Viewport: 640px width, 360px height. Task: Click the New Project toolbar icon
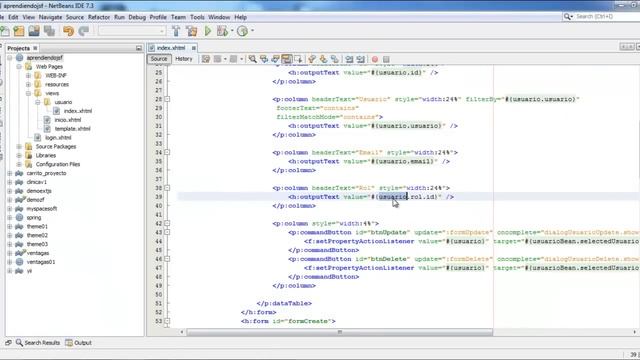click(x=19, y=31)
